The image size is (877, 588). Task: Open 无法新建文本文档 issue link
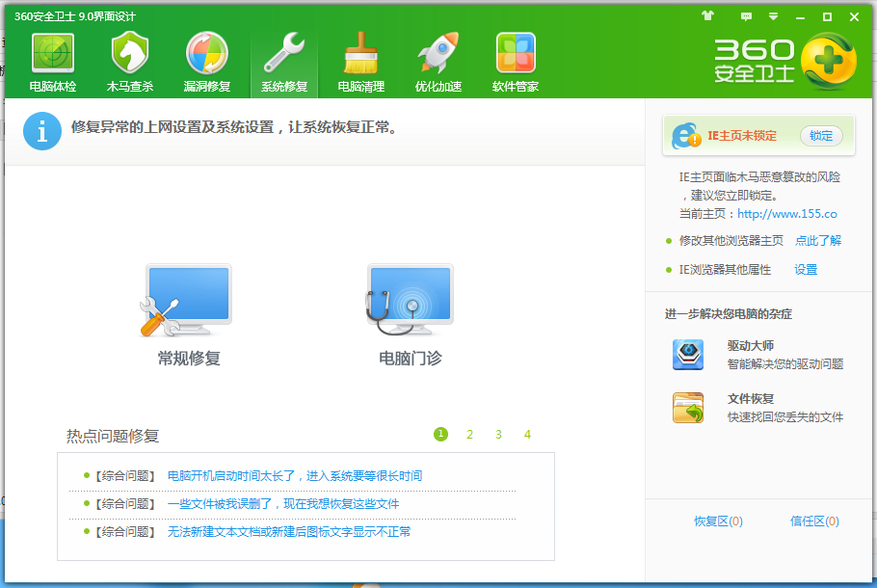pyautogui.click(x=288, y=531)
